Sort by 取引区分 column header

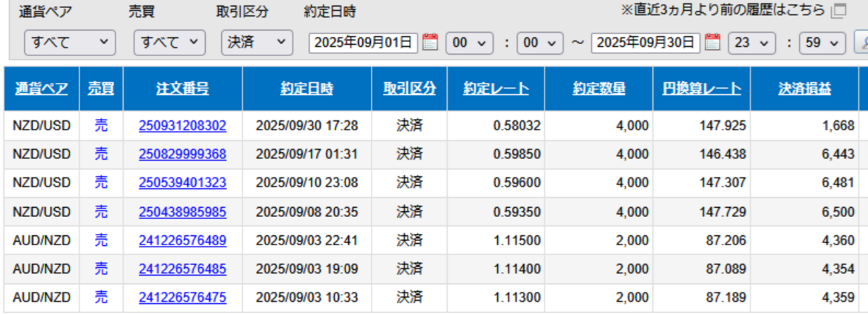click(x=410, y=88)
